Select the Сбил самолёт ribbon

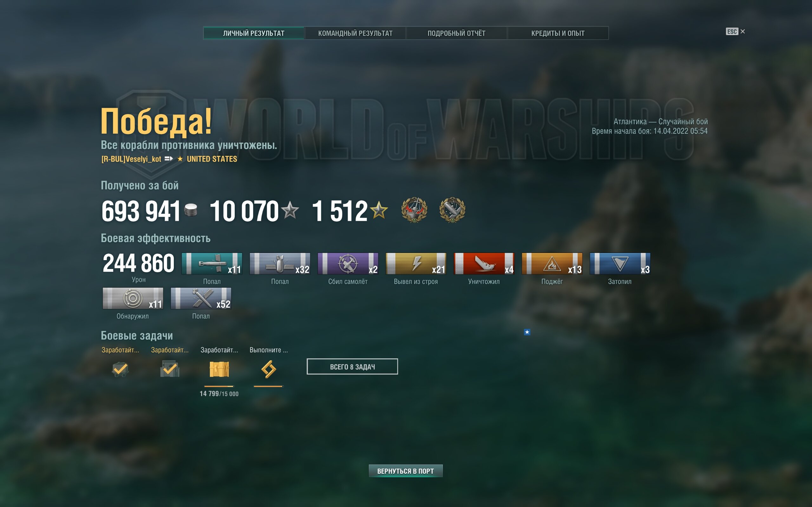pos(348,264)
